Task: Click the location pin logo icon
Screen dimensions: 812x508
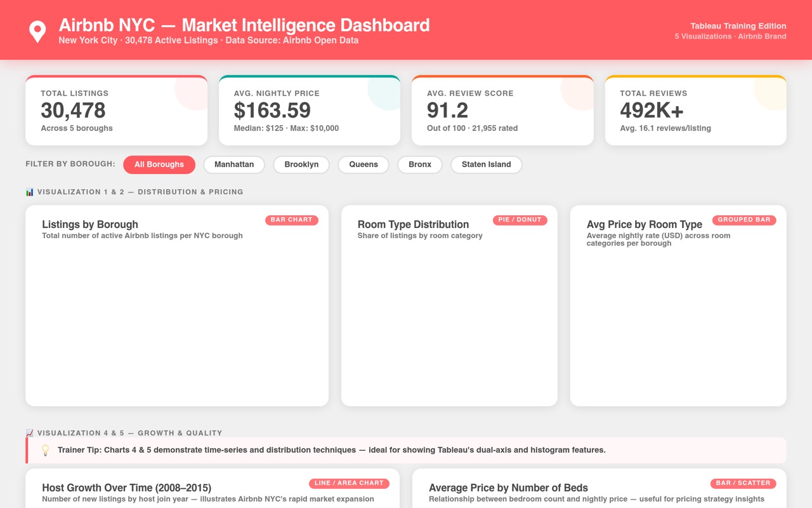Action: click(37, 31)
